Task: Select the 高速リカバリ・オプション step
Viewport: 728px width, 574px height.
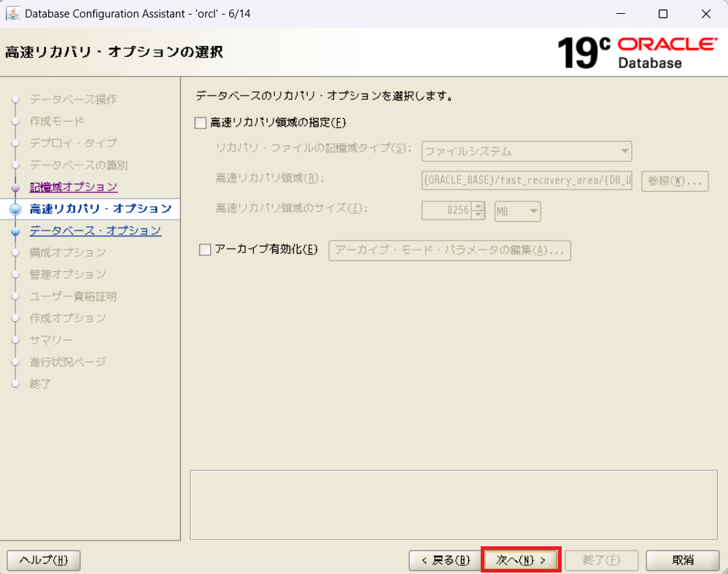Action: coord(100,209)
